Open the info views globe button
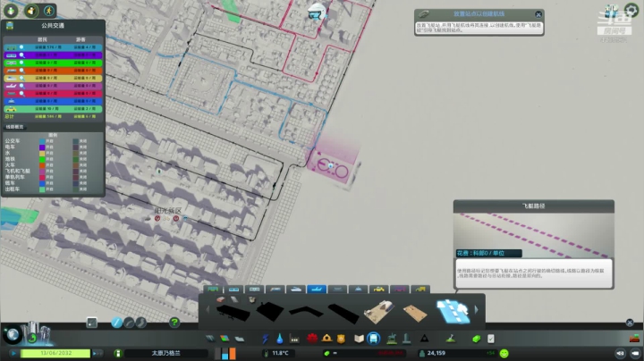This screenshot has width=644, height=361. (x=13, y=335)
